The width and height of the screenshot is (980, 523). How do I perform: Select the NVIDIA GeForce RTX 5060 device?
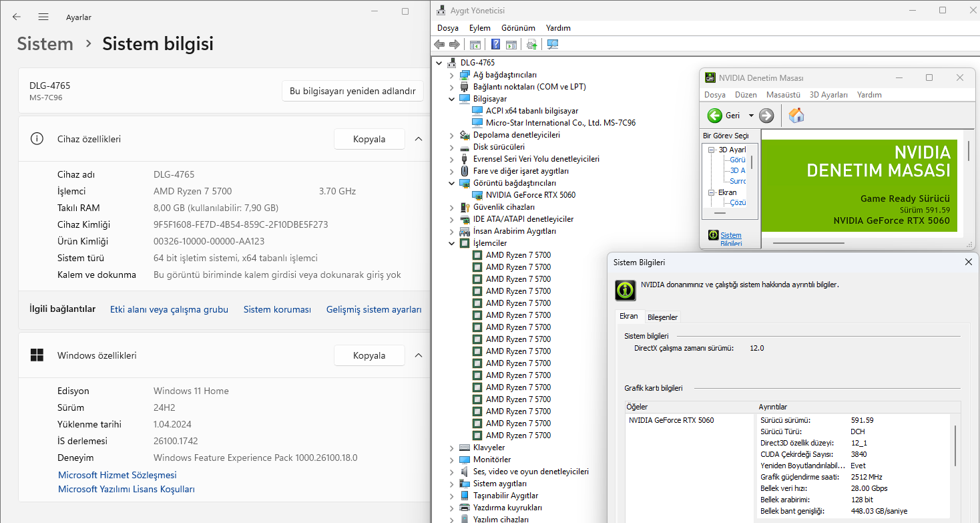(x=530, y=195)
